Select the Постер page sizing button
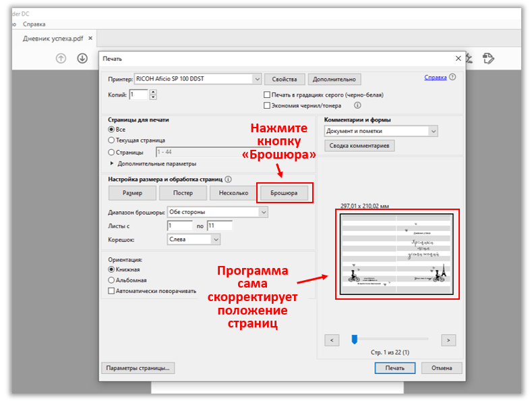 pos(183,193)
